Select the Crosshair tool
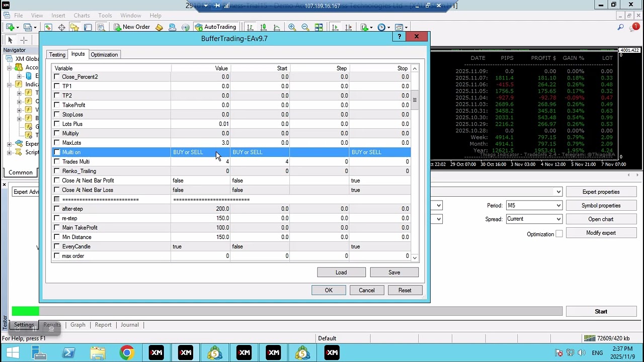The width and height of the screenshot is (644, 362). pyautogui.click(x=24, y=40)
